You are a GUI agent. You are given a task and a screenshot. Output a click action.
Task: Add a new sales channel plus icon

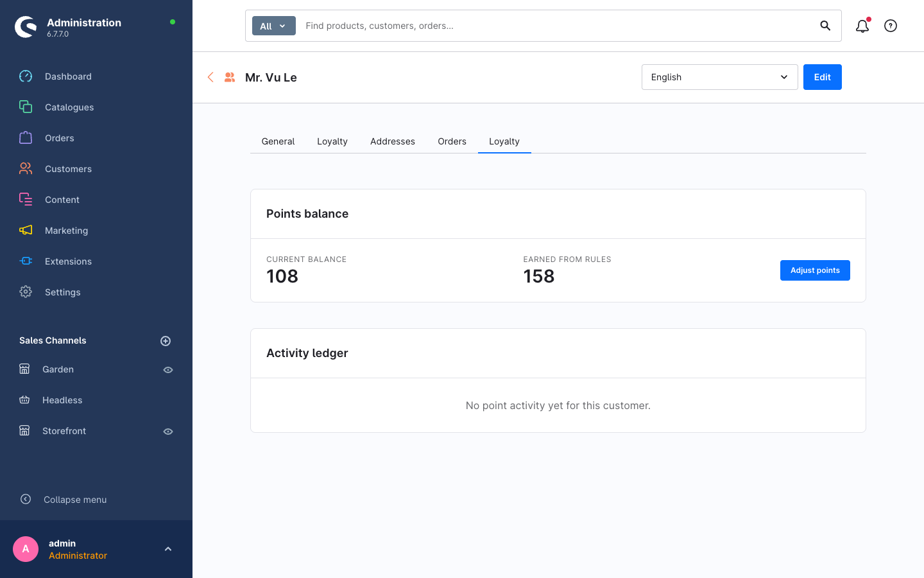click(166, 341)
